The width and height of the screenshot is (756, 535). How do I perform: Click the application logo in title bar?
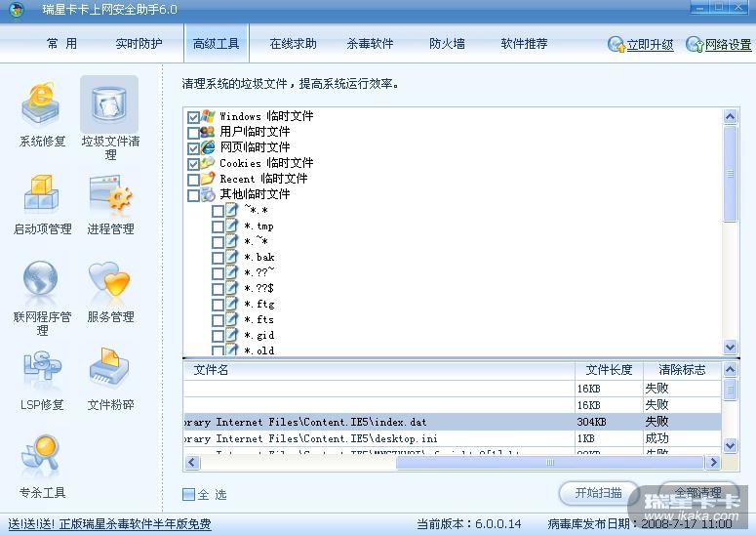pyautogui.click(x=17, y=9)
